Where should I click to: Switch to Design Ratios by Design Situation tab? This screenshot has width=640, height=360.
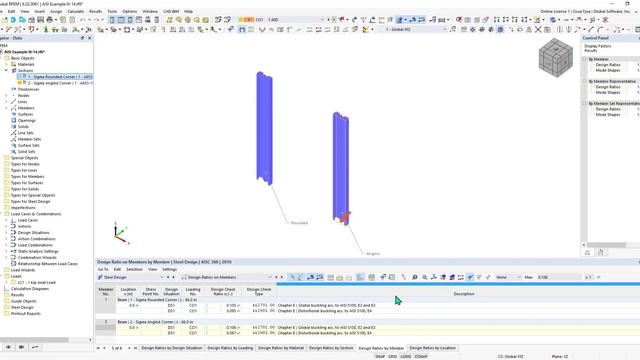pos(171,348)
